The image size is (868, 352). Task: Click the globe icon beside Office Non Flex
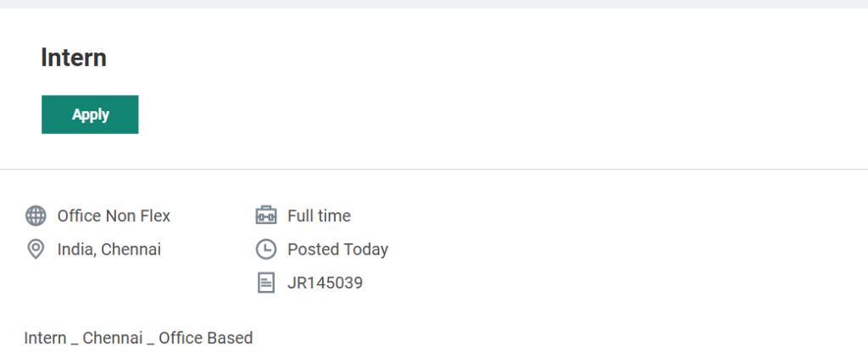36,216
